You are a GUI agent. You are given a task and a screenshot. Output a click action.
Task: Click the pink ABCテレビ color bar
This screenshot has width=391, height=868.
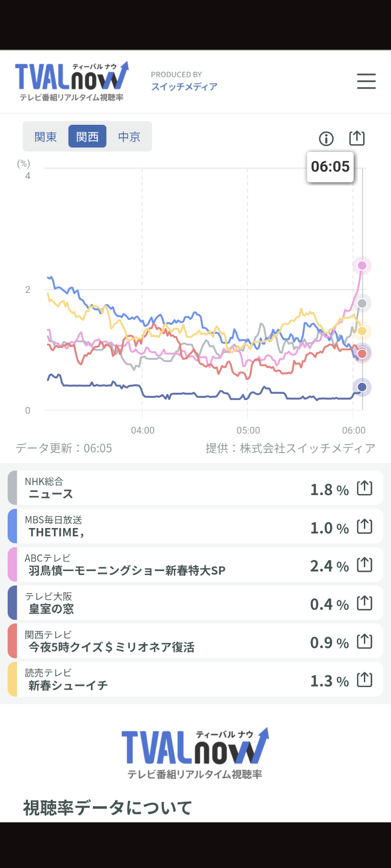13,565
